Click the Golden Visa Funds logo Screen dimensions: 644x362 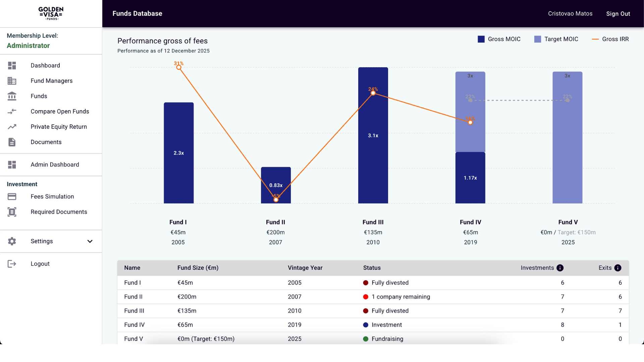(x=51, y=13)
